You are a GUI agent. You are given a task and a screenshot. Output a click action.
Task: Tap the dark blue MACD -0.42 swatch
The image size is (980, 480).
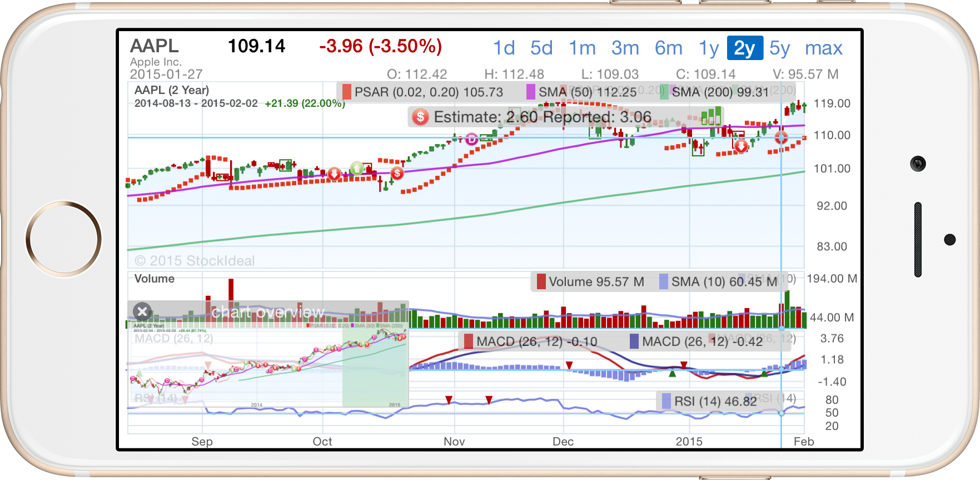(x=634, y=341)
